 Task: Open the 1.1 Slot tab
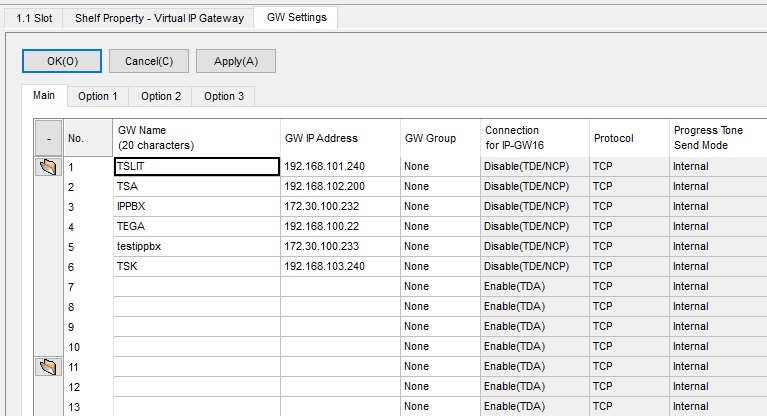(34, 18)
